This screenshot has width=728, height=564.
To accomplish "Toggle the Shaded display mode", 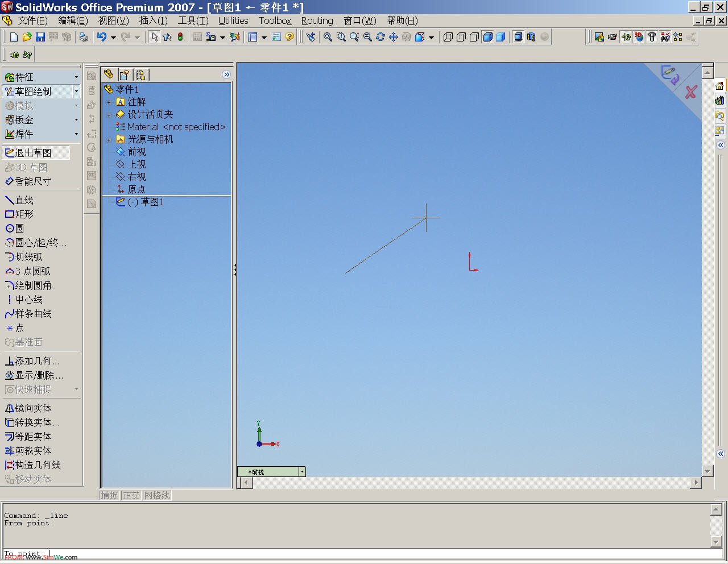I will click(500, 37).
